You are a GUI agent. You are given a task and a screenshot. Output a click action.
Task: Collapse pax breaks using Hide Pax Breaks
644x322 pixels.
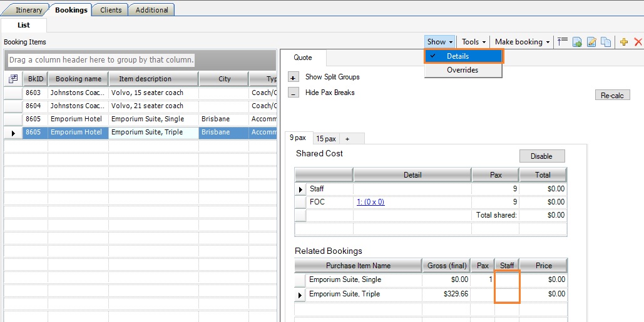point(293,93)
